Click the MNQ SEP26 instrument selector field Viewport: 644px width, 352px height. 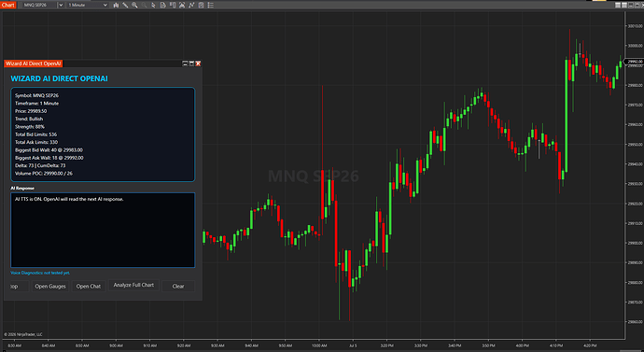click(39, 5)
